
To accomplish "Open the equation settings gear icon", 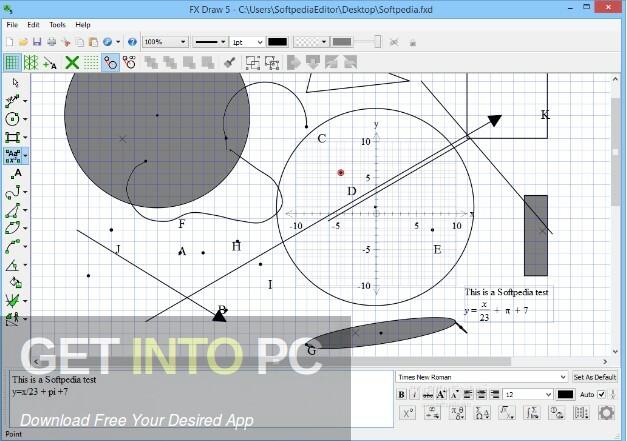I will (606, 412).
